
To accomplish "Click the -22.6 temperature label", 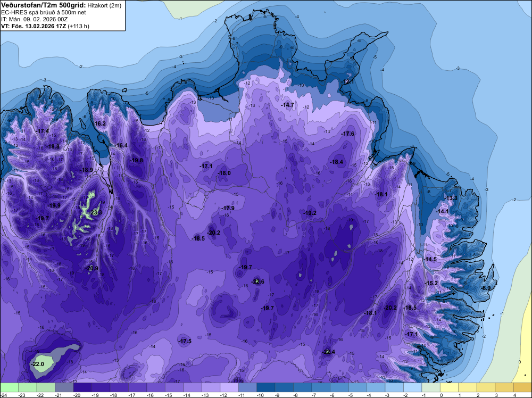I will 258,281.
